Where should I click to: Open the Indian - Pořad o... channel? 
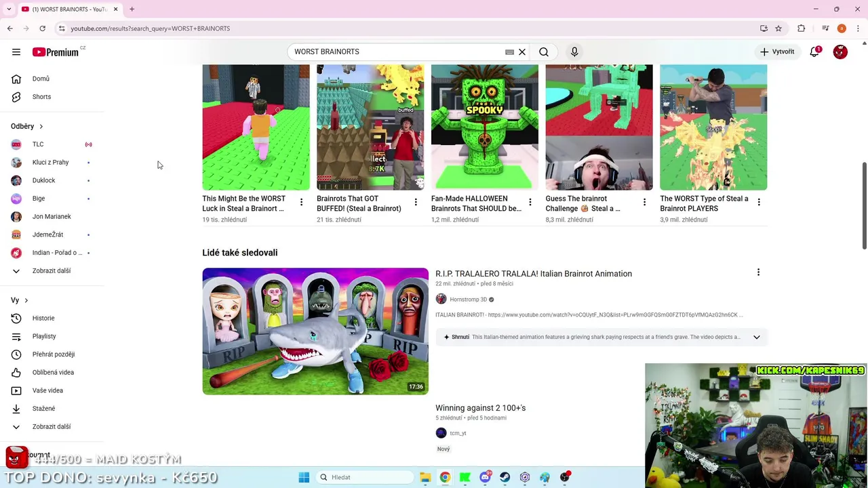pyautogui.click(x=53, y=253)
